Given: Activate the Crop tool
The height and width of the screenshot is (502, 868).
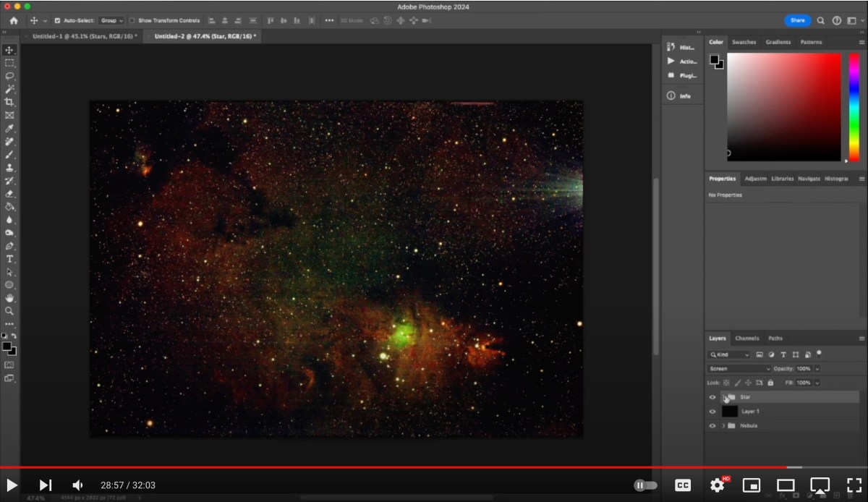Looking at the screenshot, I should tap(9, 102).
